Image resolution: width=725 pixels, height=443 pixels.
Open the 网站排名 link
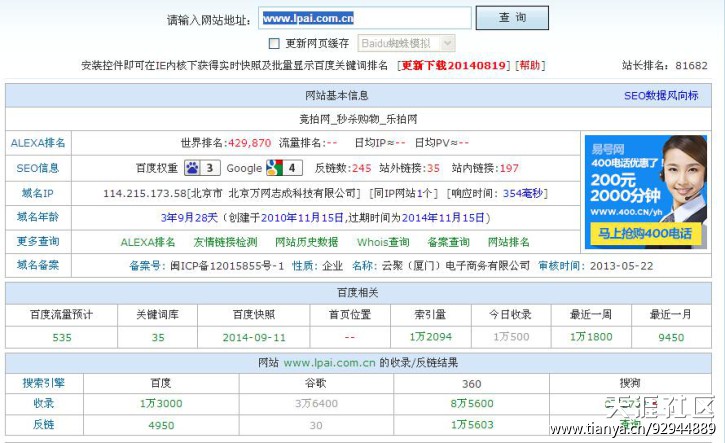click(x=509, y=242)
